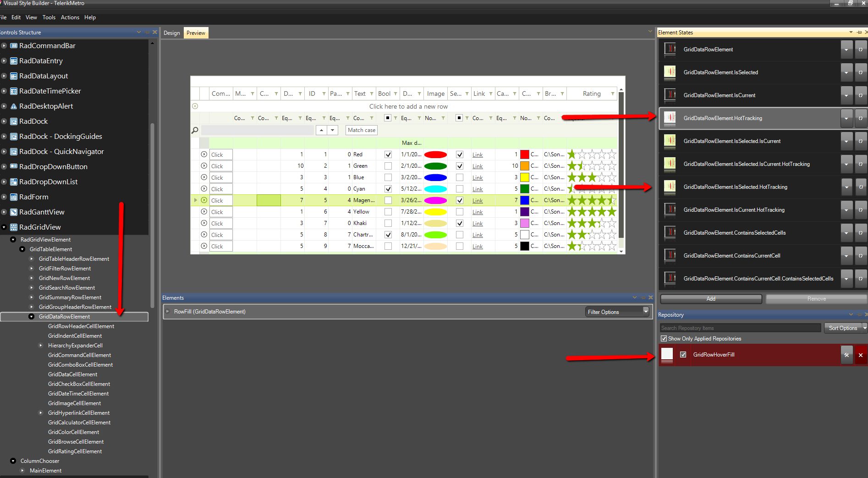Click the Click button in Red row
Viewport: 868px width, 478px height.
point(221,154)
